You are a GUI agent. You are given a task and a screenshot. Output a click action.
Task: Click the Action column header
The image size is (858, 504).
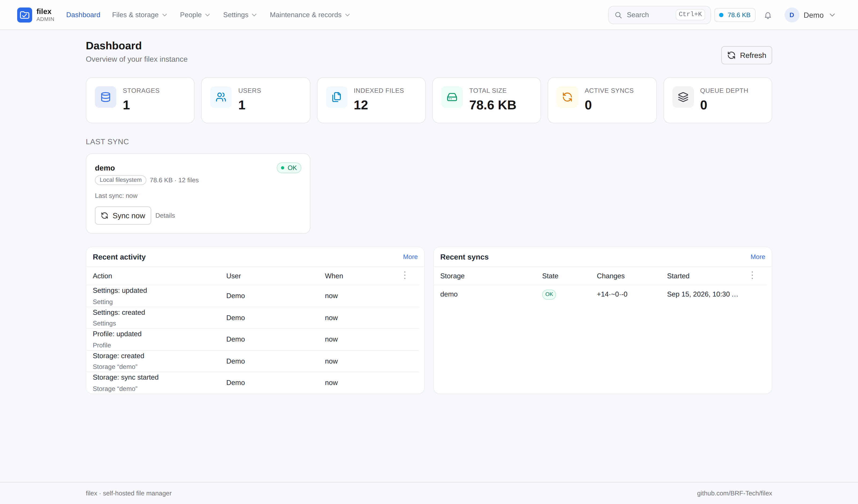[102, 276]
